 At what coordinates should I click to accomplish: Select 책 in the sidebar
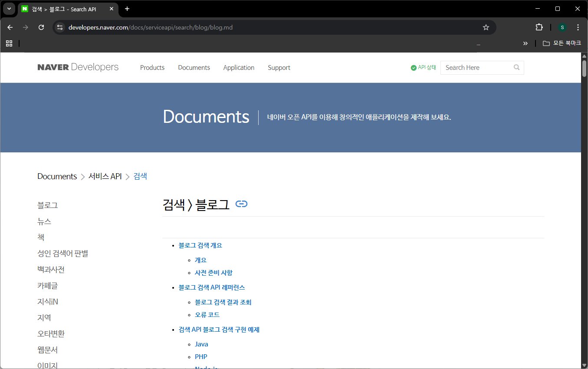point(41,237)
